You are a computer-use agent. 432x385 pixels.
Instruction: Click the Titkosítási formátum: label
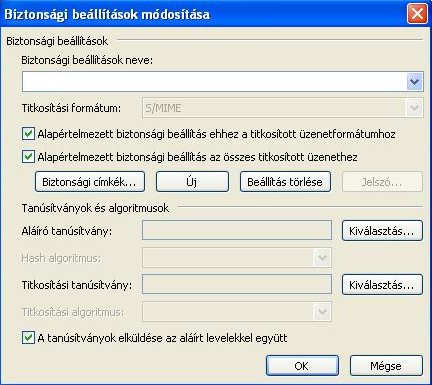click(x=71, y=108)
